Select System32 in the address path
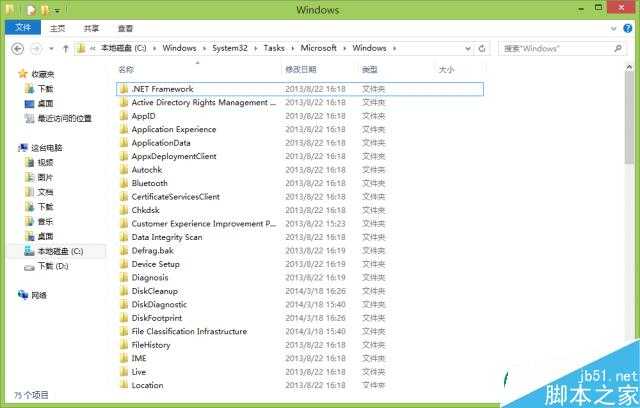The height and width of the screenshot is (408, 640). [x=230, y=48]
